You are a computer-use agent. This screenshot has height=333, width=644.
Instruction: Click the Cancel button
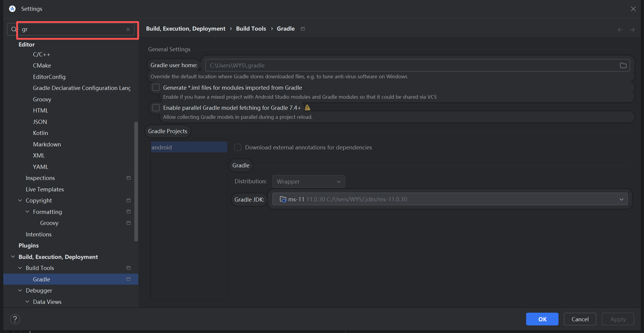pyautogui.click(x=580, y=319)
